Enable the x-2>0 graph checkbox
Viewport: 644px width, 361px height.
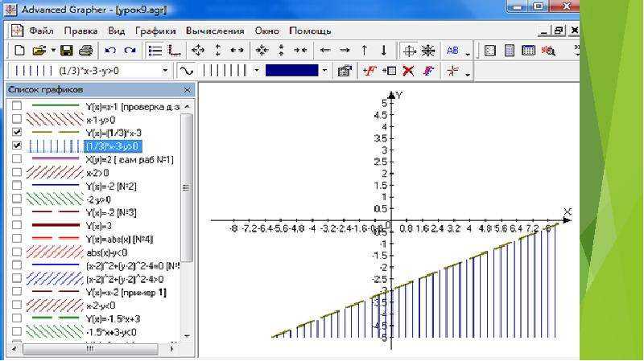coord(16,172)
